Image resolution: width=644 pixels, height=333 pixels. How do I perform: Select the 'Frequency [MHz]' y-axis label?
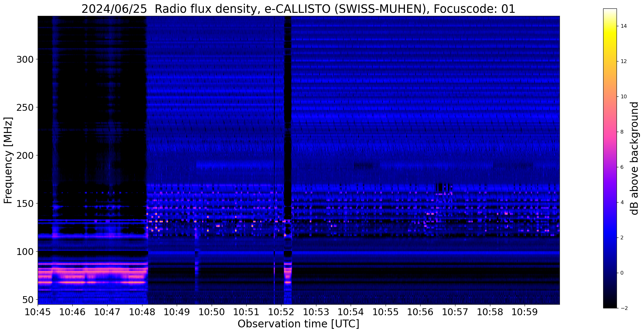point(8,160)
